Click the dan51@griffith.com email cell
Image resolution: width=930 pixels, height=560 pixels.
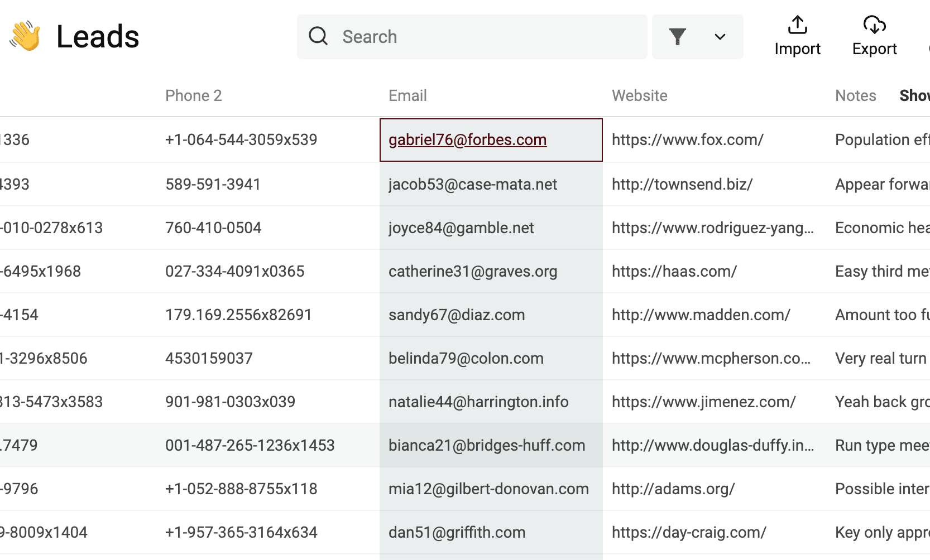[457, 533]
